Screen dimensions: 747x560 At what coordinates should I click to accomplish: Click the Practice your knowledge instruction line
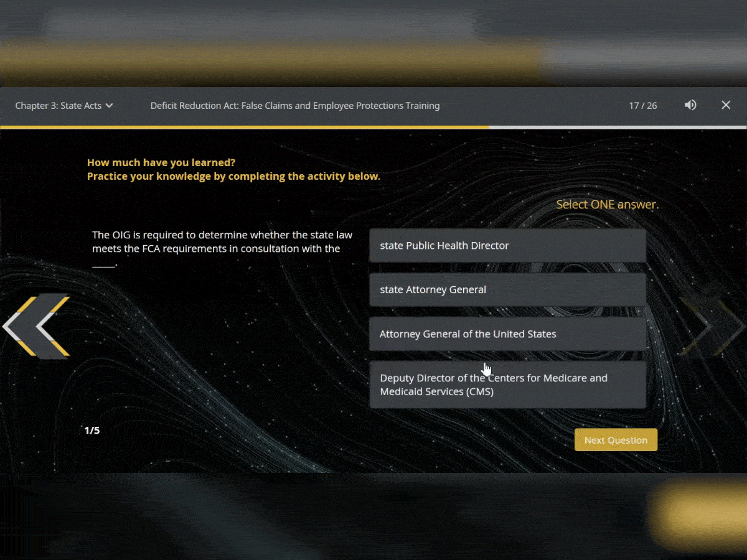click(x=233, y=177)
